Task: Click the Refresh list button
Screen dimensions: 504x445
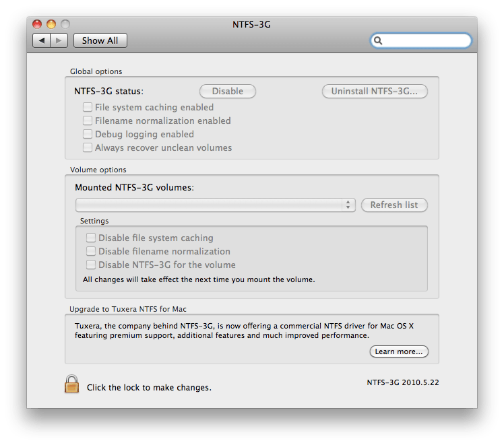Action: [394, 205]
